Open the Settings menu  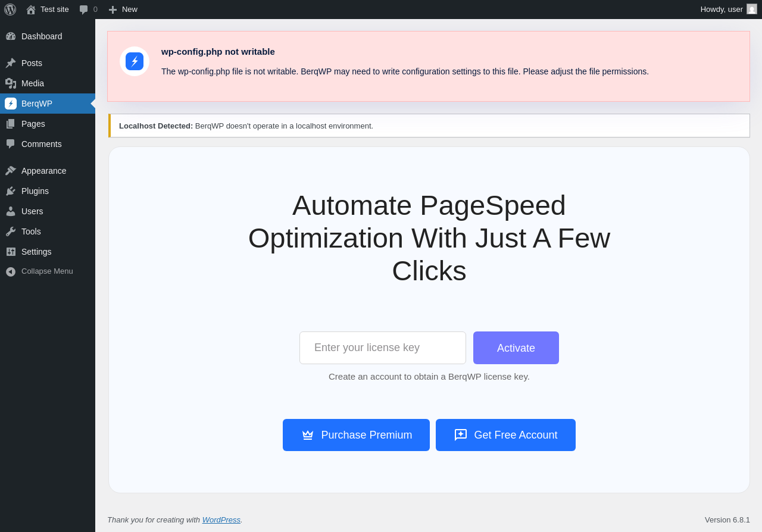click(48, 252)
